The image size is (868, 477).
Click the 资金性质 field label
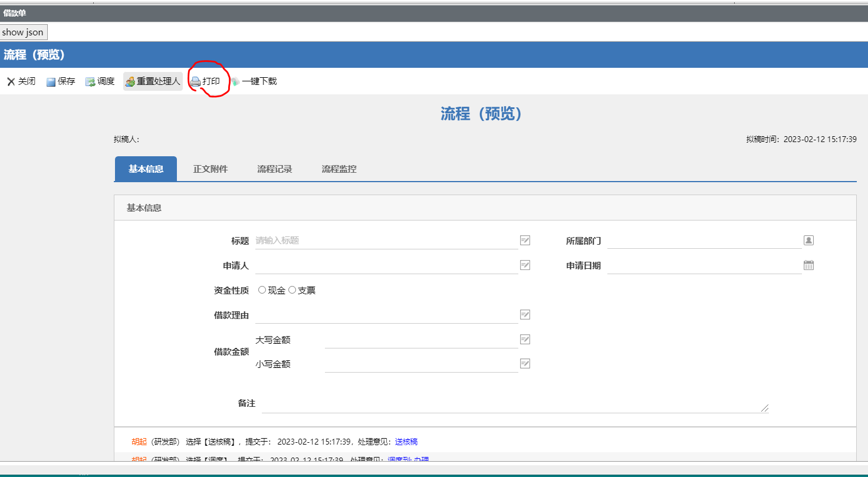click(231, 291)
